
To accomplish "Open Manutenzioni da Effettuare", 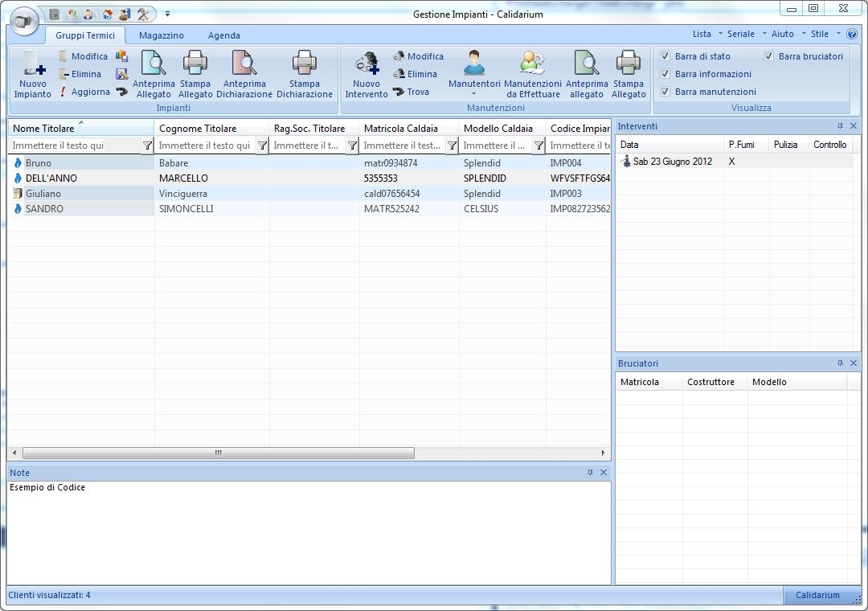I will pyautogui.click(x=533, y=74).
